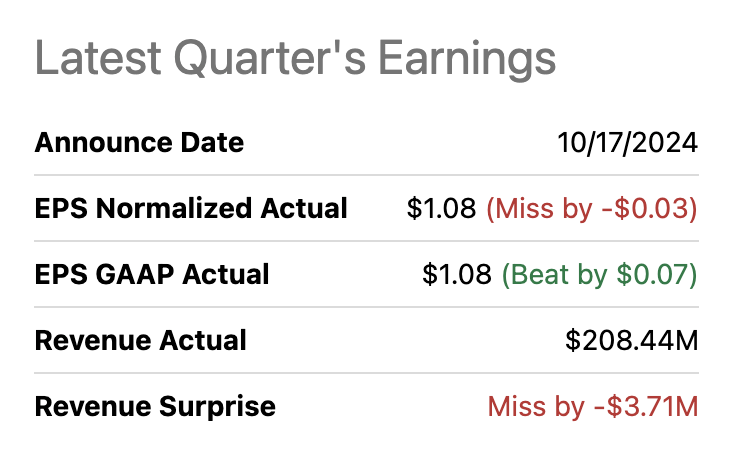Click the 10/17/2024 announce date value
The height and width of the screenshot is (454, 730).
point(627,142)
